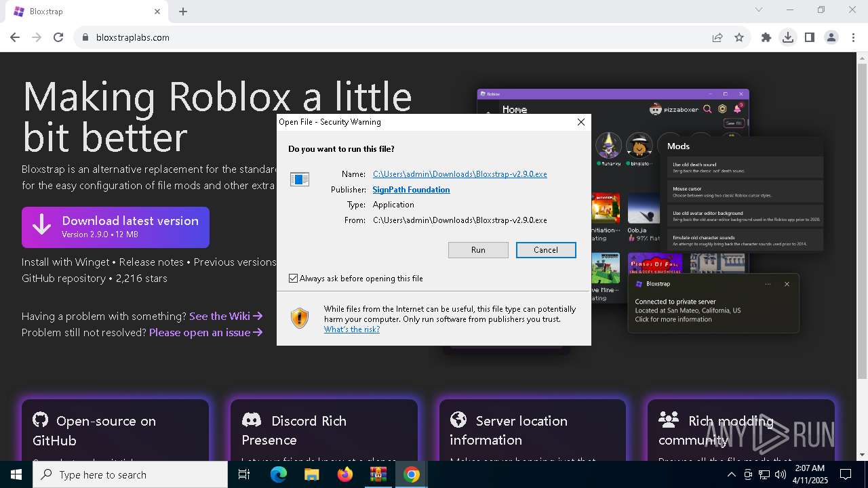The height and width of the screenshot is (488, 868).
Task: Toggle Chrome side panel icon
Action: tap(810, 37)
